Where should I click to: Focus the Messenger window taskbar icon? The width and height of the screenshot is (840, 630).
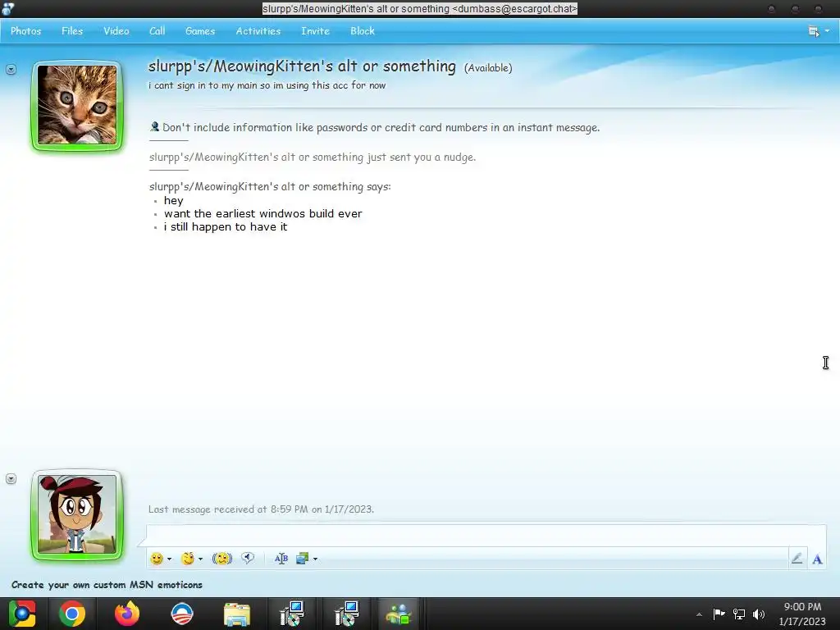pos(398,614)
